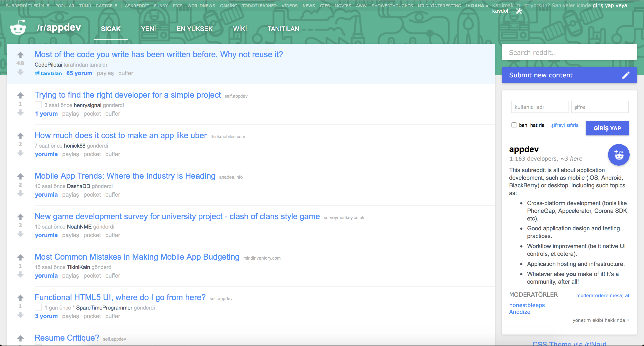Click the kullanıcı adı username field
The height and width of the screenshot is (346, 644).
[x=540, y=107]
